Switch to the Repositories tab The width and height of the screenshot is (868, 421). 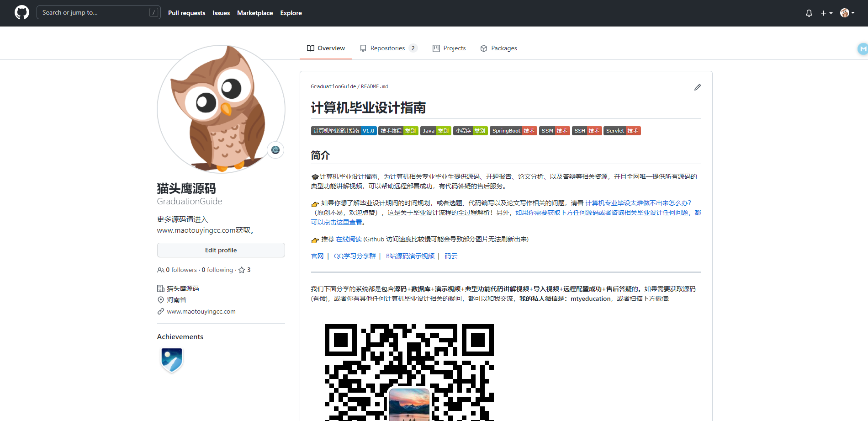pos(388,48)
